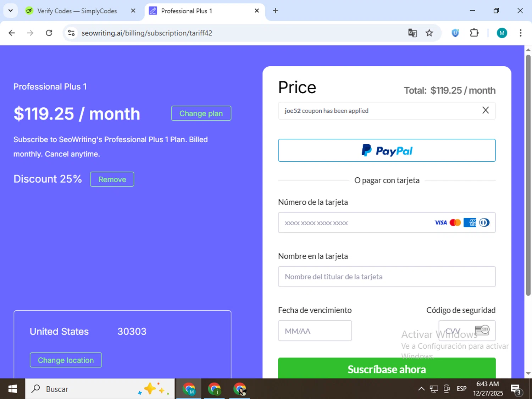
Task: Open Chrome three-dot menu
Action: [521, 33]
